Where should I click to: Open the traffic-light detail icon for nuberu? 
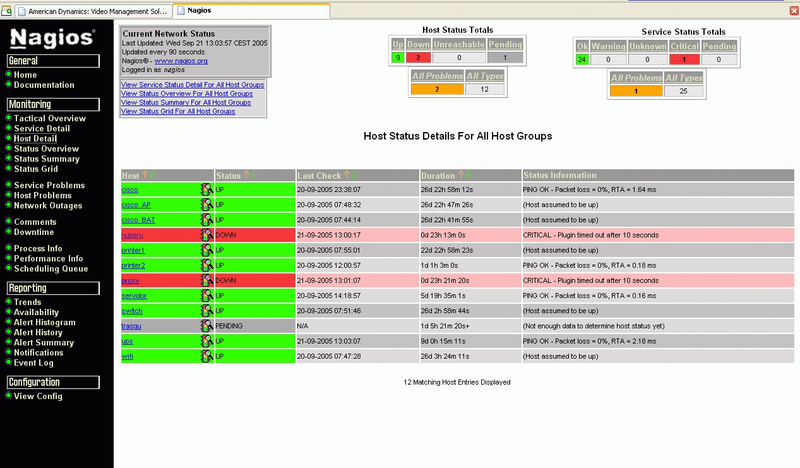pyautogui.click(x=206, y=235)
